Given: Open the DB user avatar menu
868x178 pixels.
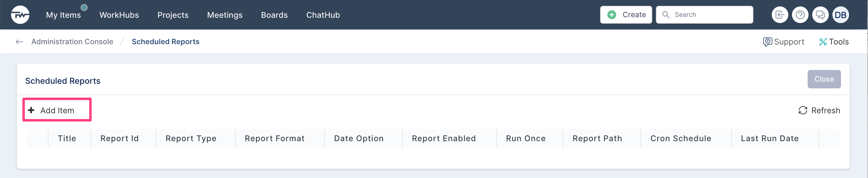Looking at the screenshot, I should [840, 15].
